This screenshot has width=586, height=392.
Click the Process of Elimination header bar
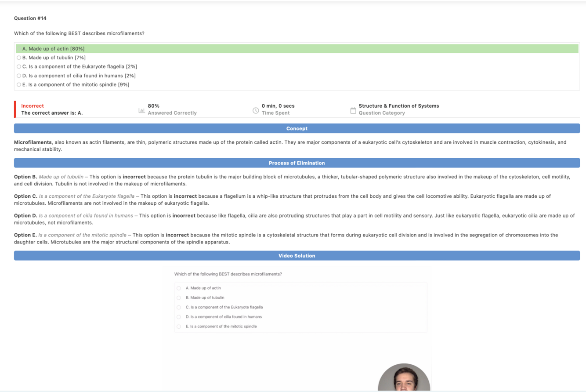297,163
